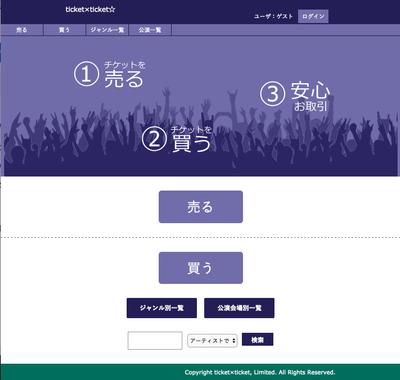Screen dimensions: 400x380
Task: Open the 公演一覧 navigation item
Action: (150, 30)
